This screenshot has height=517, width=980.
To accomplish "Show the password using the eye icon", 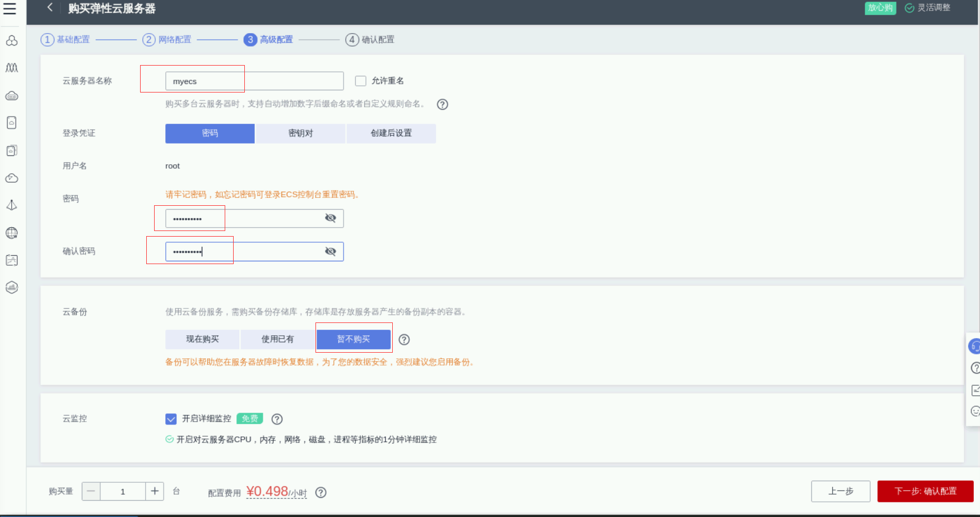I will [331, 218].
